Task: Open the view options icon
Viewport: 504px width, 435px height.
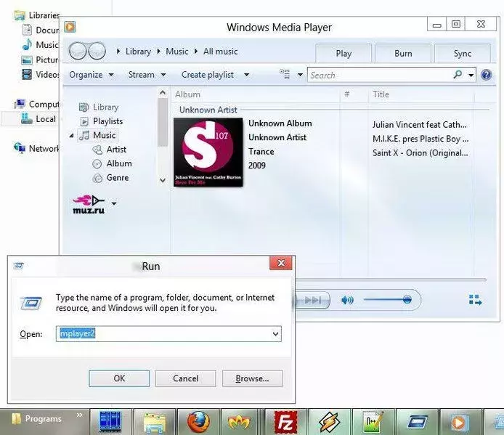Action: [x=285, y=74]
